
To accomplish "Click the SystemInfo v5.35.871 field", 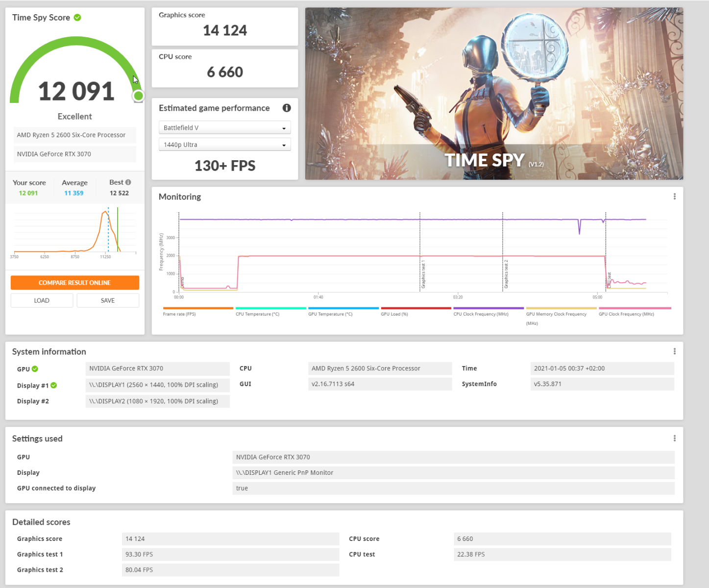I will coord(602,384).
